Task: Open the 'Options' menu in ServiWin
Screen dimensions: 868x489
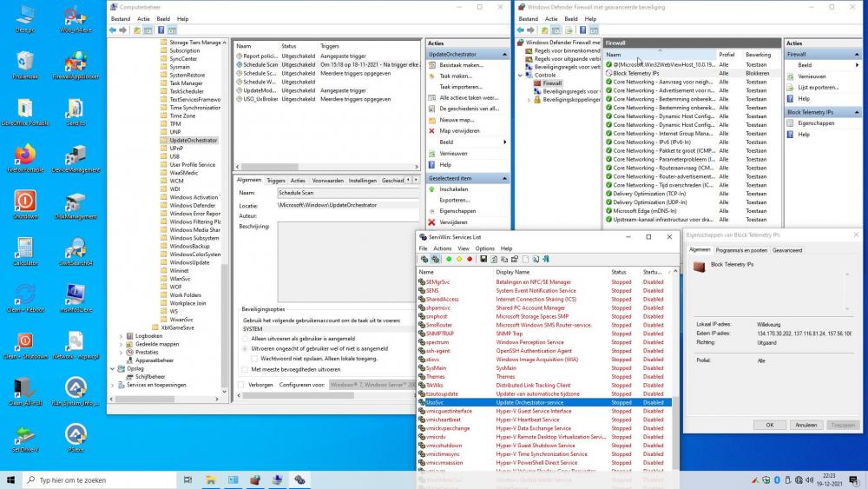Action: 484,248
